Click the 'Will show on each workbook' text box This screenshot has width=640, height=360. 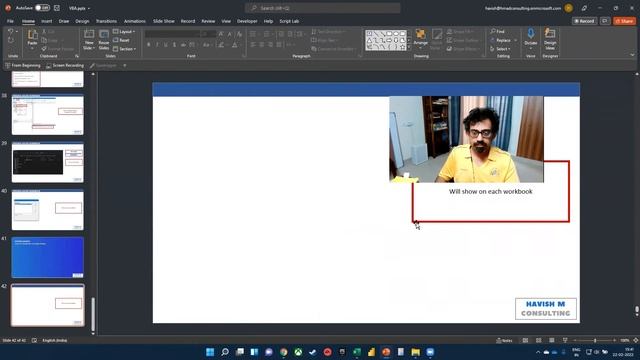[491, 191]
